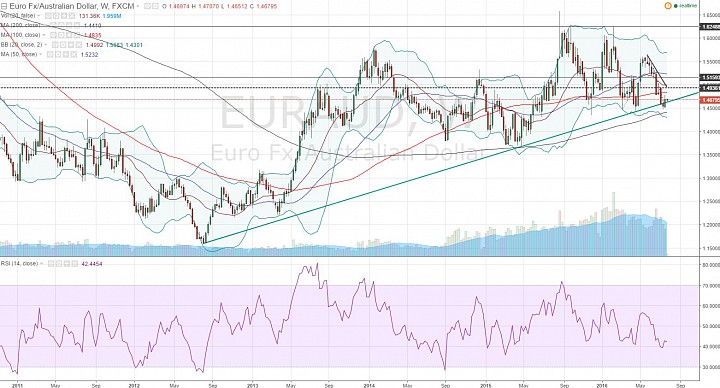Screen dimensions: 720x388
Task: Click the move arrow icon for RSI (14, close)
Action: pyautogui.click(x=67, y=264)
